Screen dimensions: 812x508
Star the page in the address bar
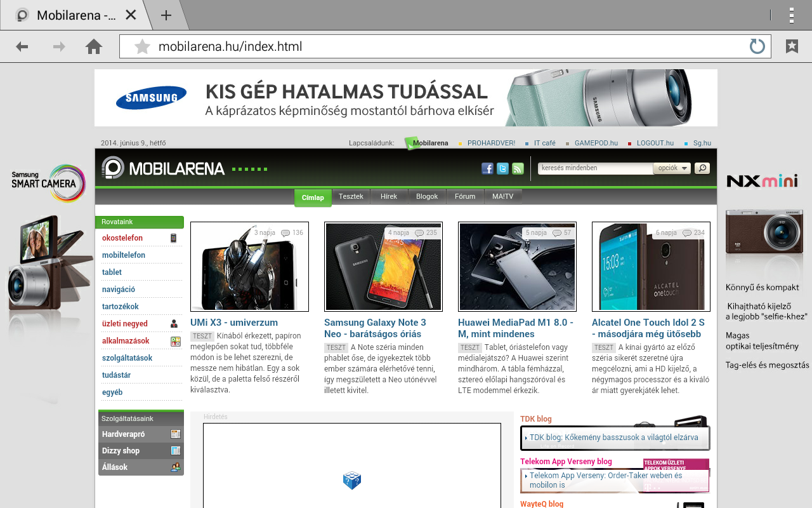(142, 46)
